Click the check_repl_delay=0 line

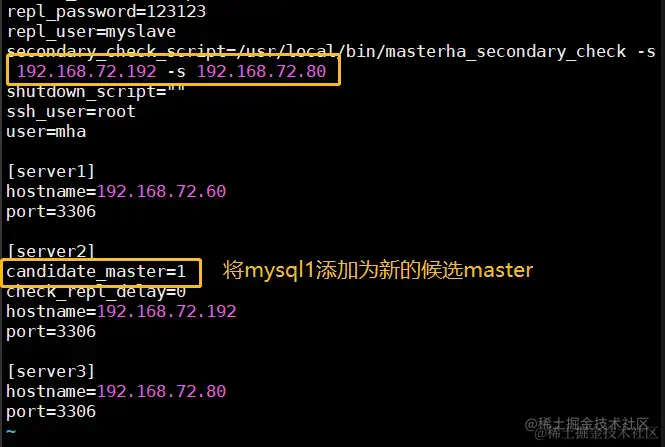(x=96, y=292)
